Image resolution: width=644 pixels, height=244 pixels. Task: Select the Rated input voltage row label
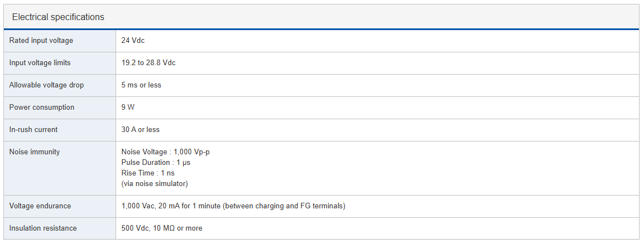tap(41, 41)
